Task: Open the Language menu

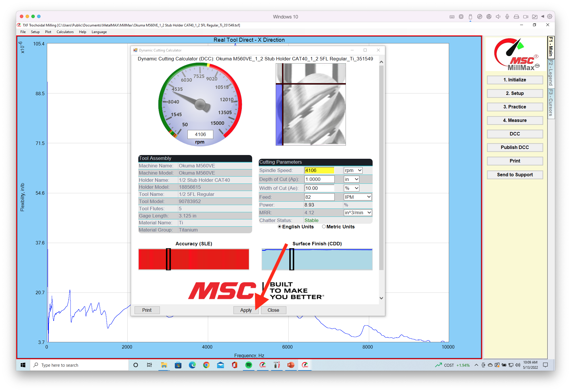Action: coord(99,32)
